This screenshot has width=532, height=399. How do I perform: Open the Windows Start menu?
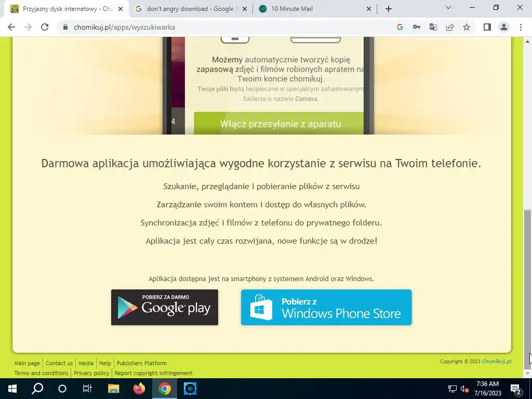pos(12,389)
